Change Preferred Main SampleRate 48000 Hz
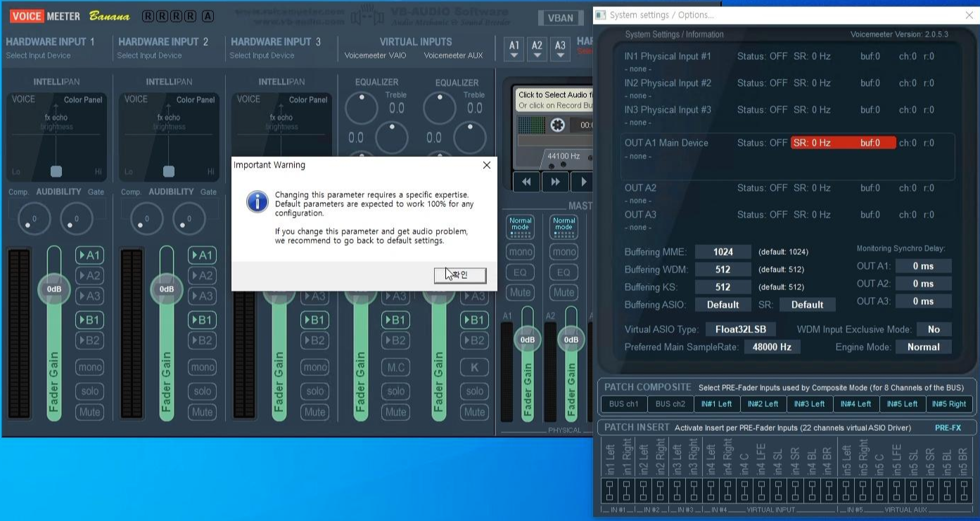 [772, 347]
